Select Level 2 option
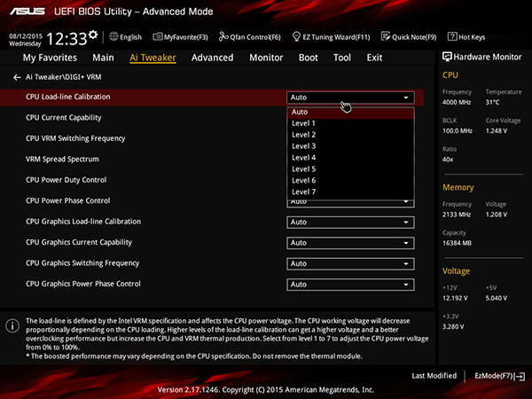 tap(350, 135)
